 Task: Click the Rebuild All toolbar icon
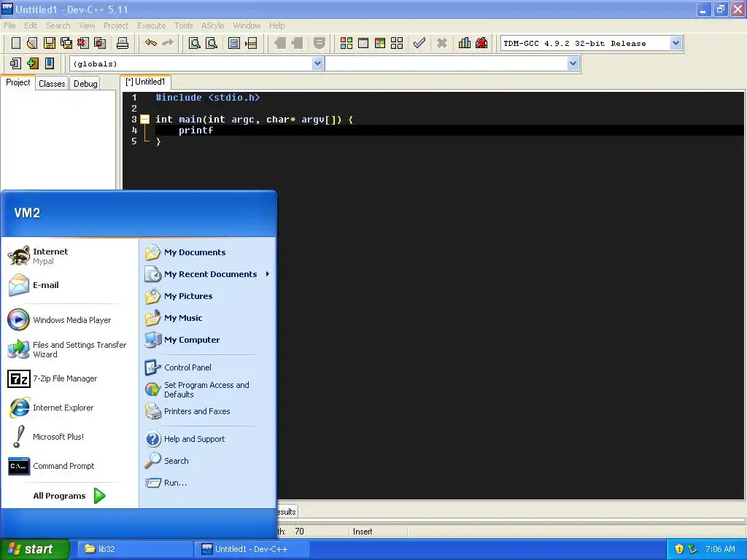point(397,43)
